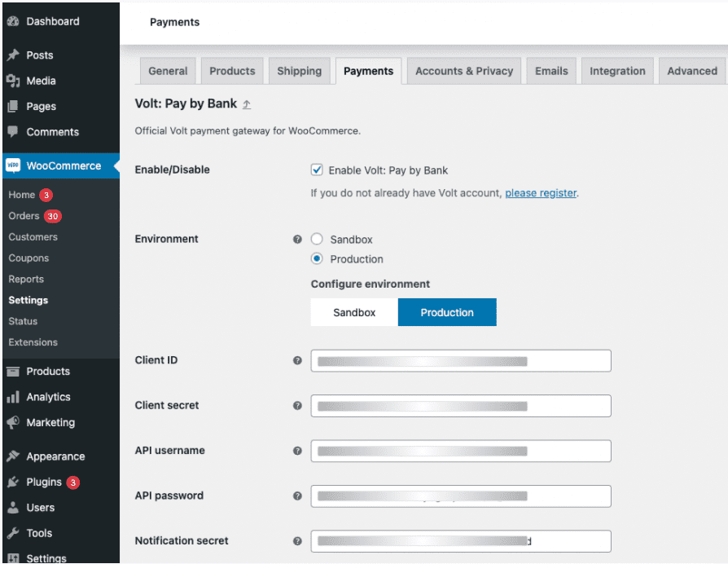This screenshot has height=564, width=728.
Task: Click the WooCommerce logo icon
Action: point(13,165)
